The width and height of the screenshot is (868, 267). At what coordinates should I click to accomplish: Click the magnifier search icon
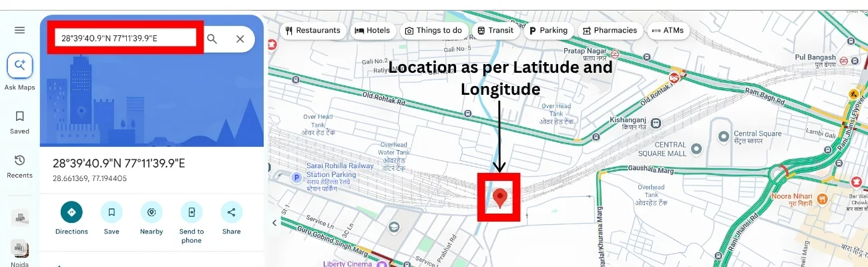(212, 39)
